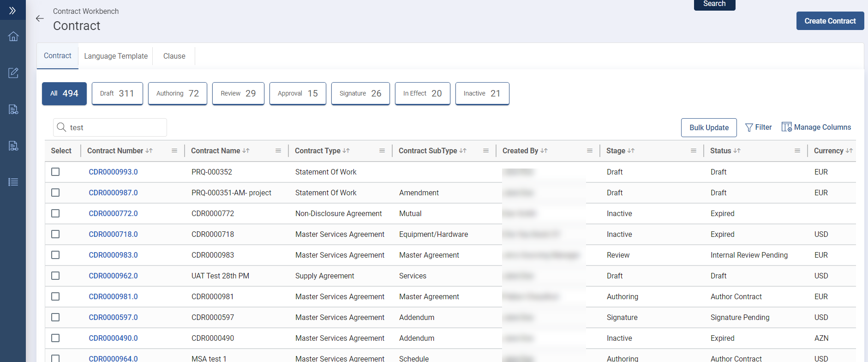This screenshot has width=868, height=362.
Task: Tick the checkbox for CDR0000772.0
Action: [x=55, y=213]
